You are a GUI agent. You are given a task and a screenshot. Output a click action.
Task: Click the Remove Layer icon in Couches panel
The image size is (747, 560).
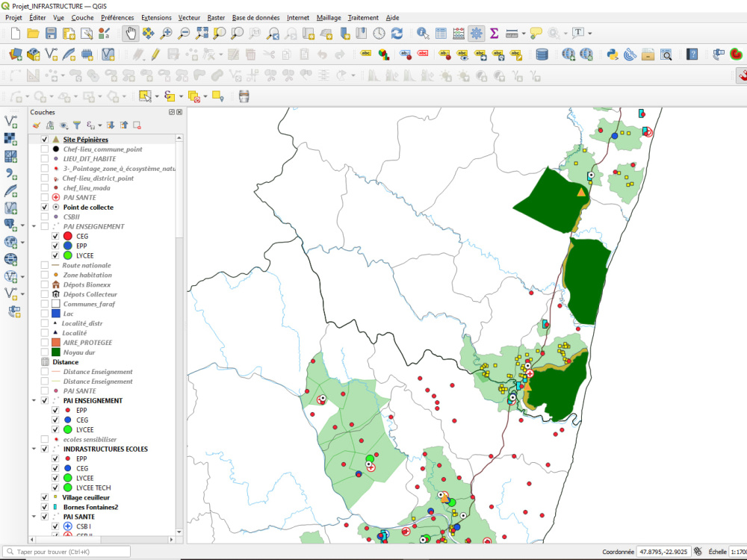(137, 125)
